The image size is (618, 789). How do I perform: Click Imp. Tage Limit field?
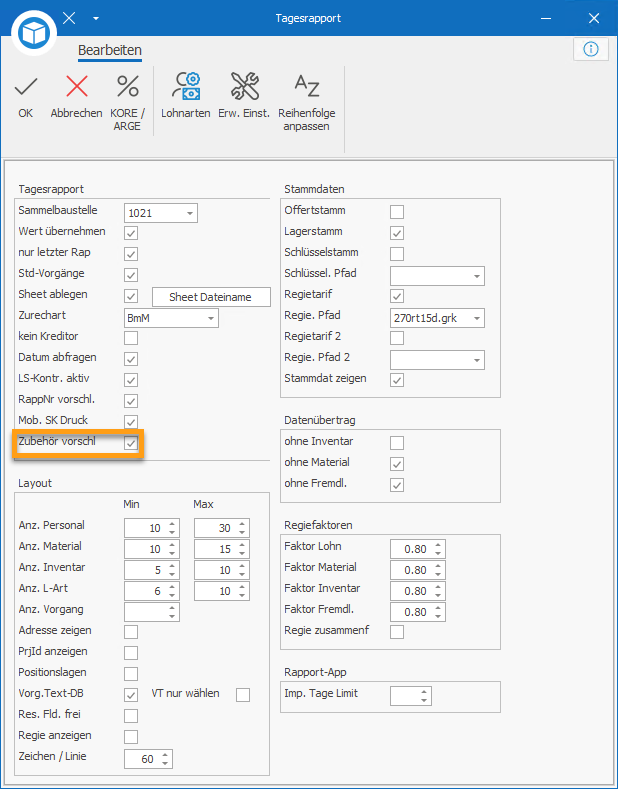pyautogui.click(x=411, y=696)
